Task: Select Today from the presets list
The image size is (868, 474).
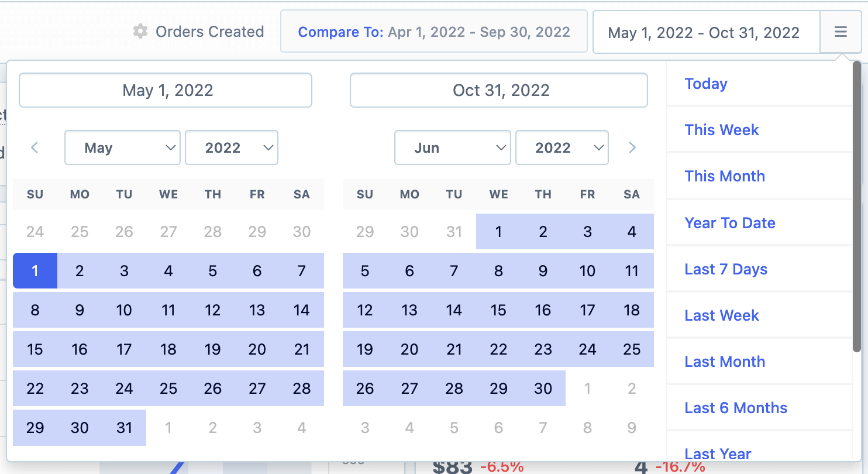Action: coord(706,84)
